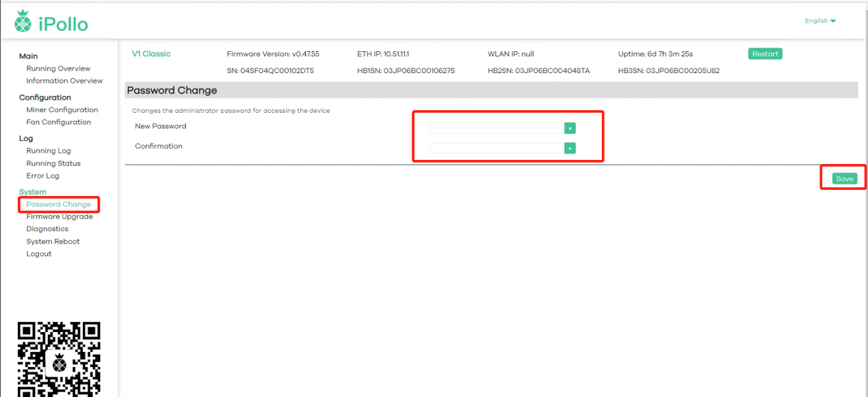Toggle visibility of Confirmation password field
The width and height of the screenshot is (868, 397).
coord(570,148)
